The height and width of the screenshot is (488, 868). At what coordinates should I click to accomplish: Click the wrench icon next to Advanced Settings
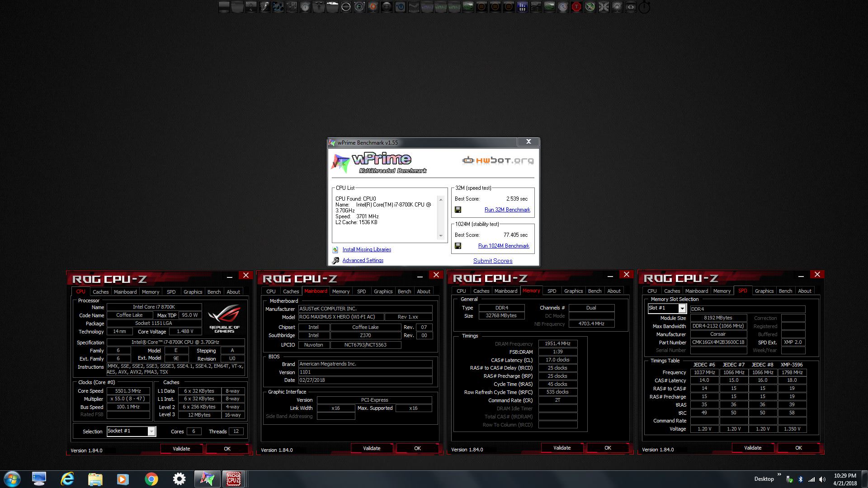[x=335, y=261]
